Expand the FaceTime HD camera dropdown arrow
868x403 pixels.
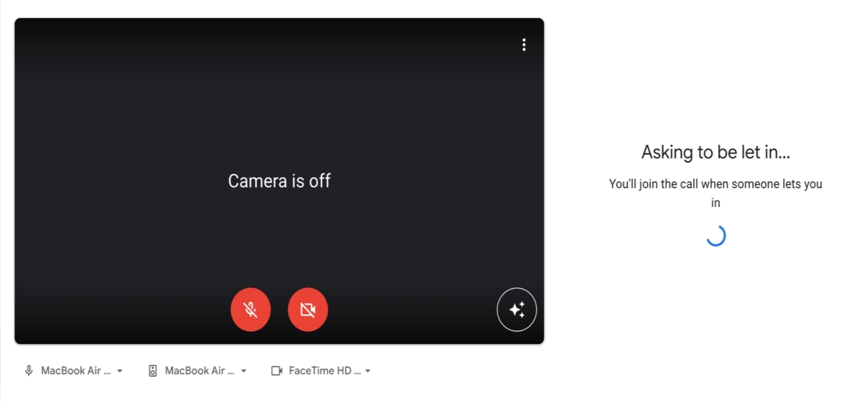(368, 371)
